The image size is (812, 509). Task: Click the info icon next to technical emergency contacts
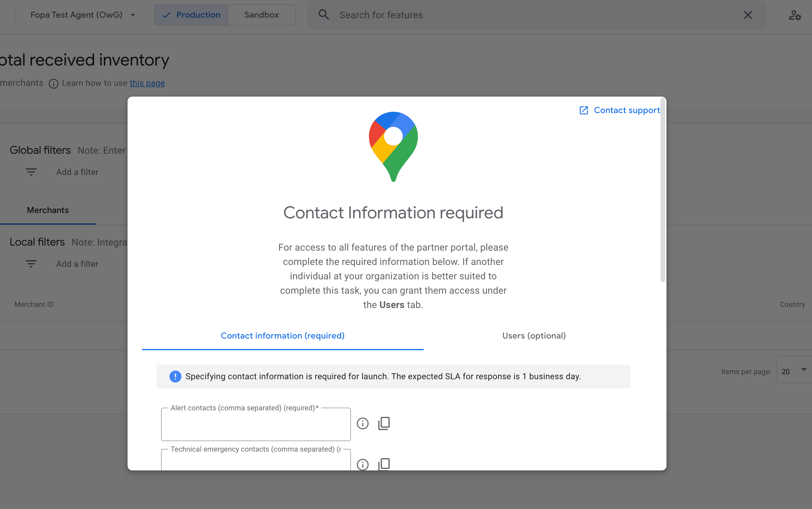pos(363,464)
